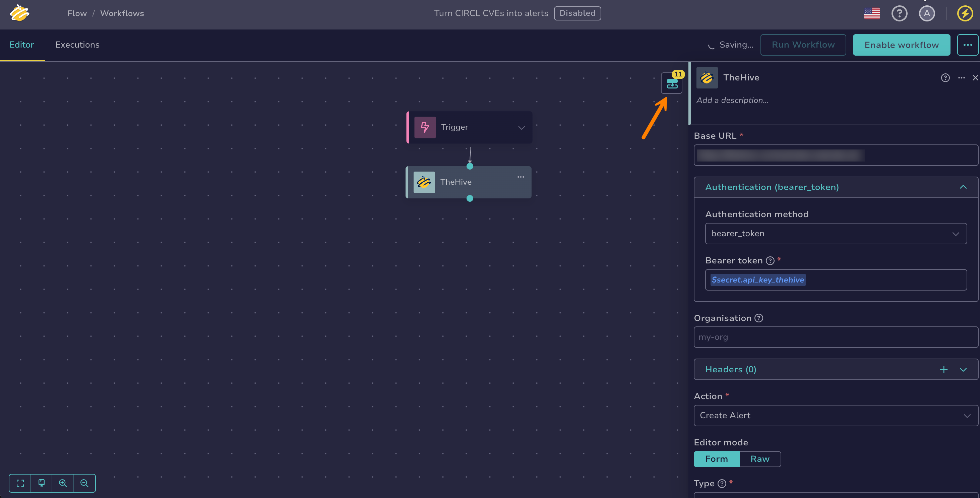Open the Editor tab
This screenshot has width=980, height=498.
click(x=22, y=45)
